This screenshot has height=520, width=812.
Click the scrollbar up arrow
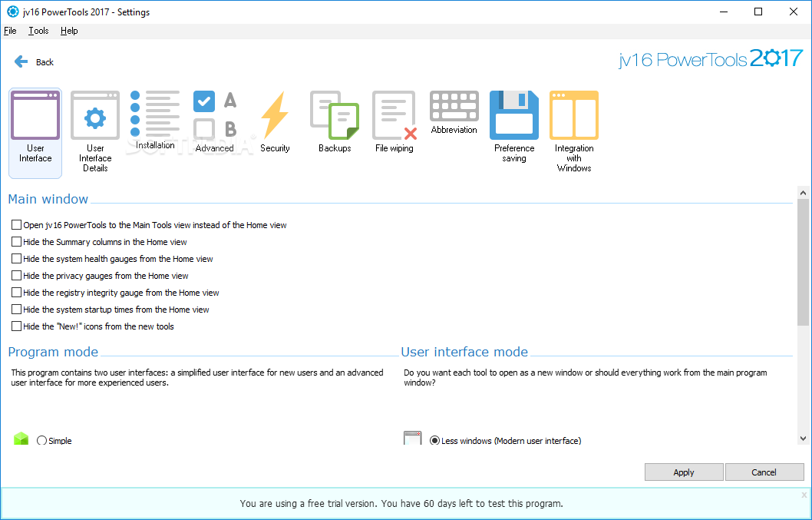point(804,193)
